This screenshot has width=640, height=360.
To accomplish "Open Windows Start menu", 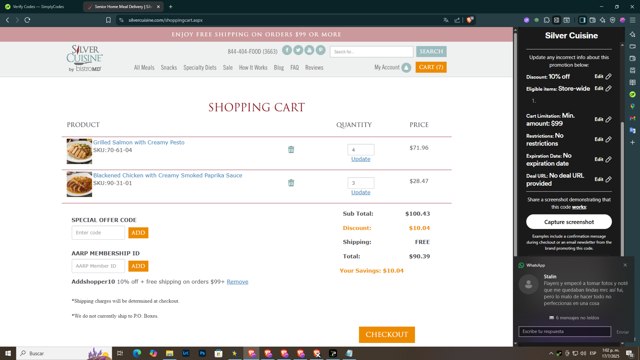I will (x=8, y=353).
